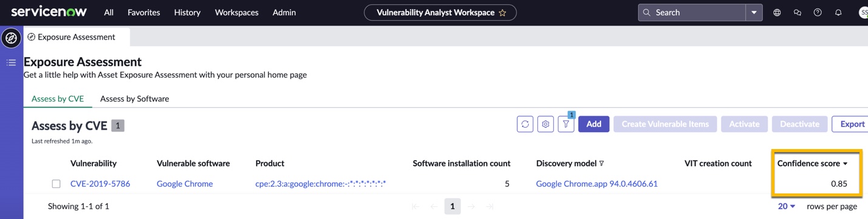This screenshot has width=868, height=219.
Task: Click the software installation count 5 cell
Action: point(507,184)
